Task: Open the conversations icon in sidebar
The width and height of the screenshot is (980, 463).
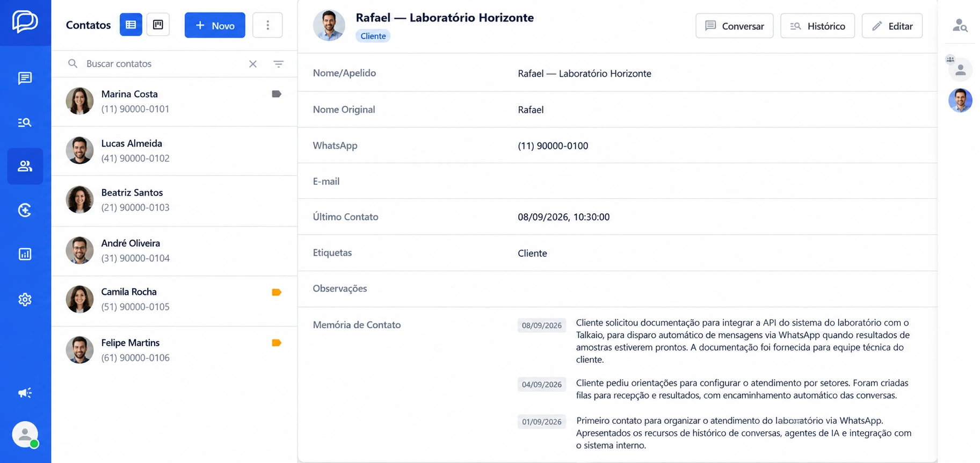Action: [25, 78]
